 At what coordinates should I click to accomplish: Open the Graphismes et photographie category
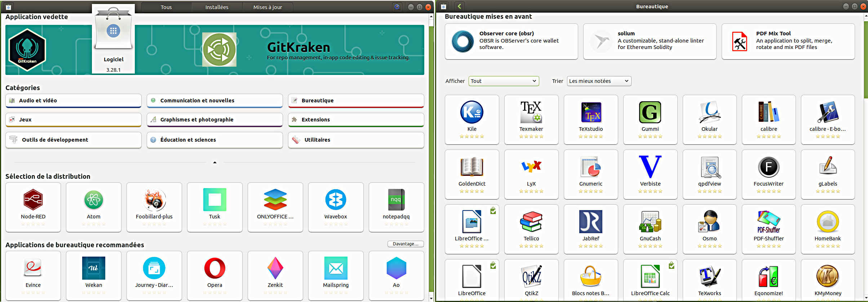(x=215, y=120)
